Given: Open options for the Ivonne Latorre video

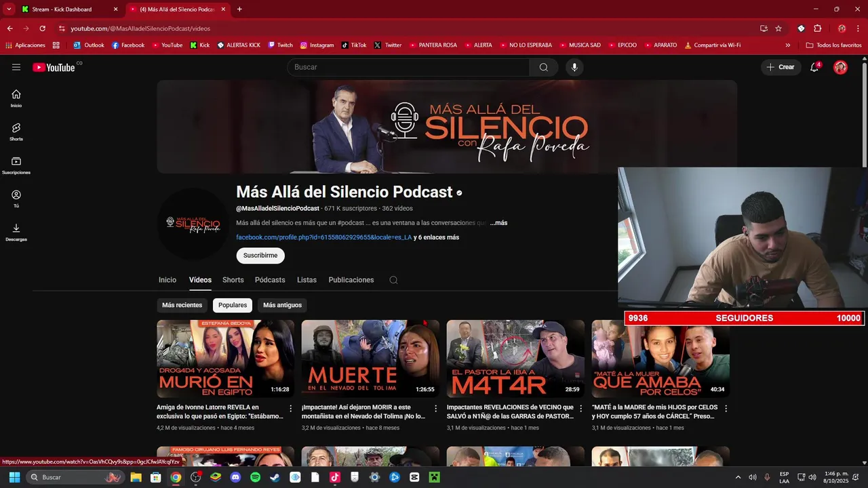Looking at the screenshot, I should point(291,409).
